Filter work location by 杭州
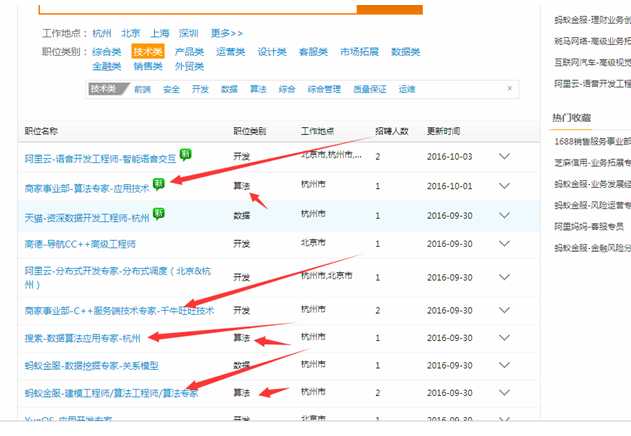The image size is (631, 436). click(x=102, y=33)
